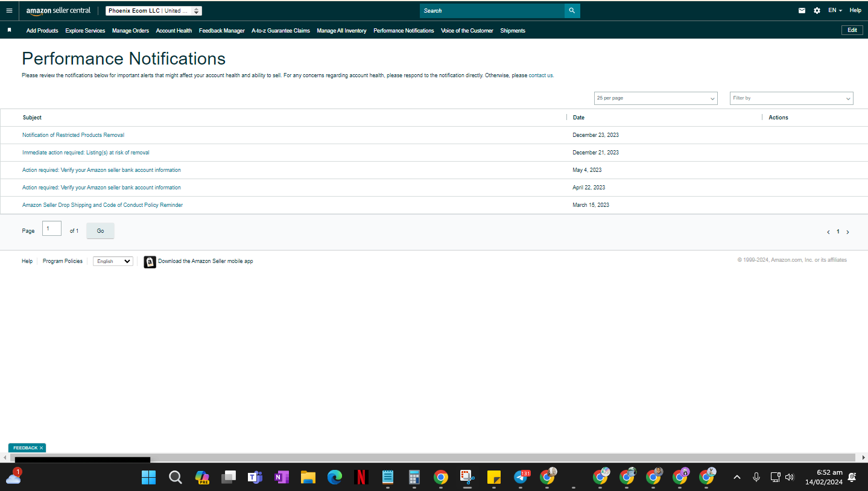Click the Edit favorites bar button

click(x=852, y=30)
